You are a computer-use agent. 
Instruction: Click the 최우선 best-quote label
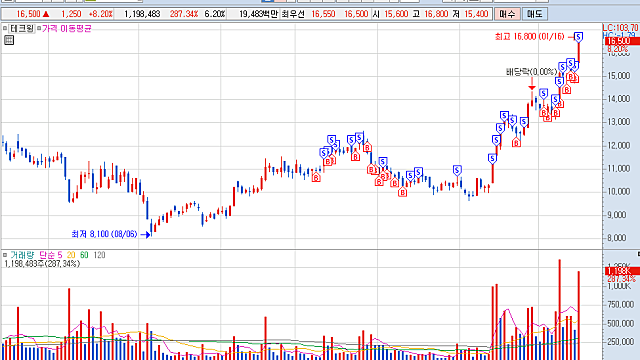point(293,14)
